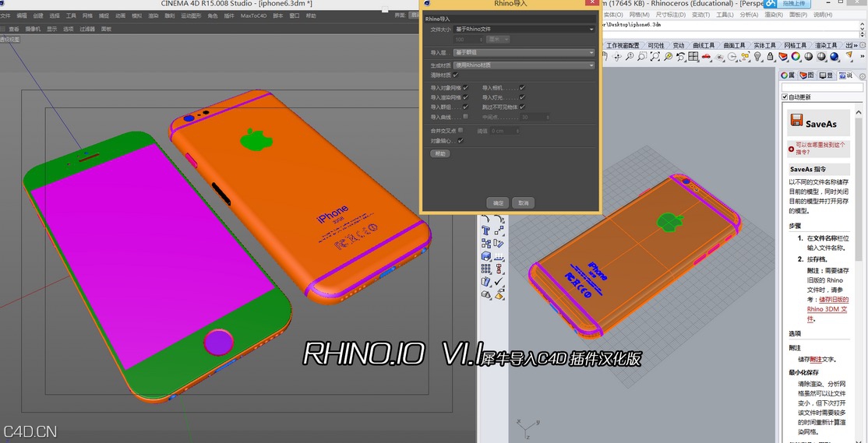Open the 储存旧版的 Rhino 3DM 文件 link
868x443 pixels.
point(827,308)
